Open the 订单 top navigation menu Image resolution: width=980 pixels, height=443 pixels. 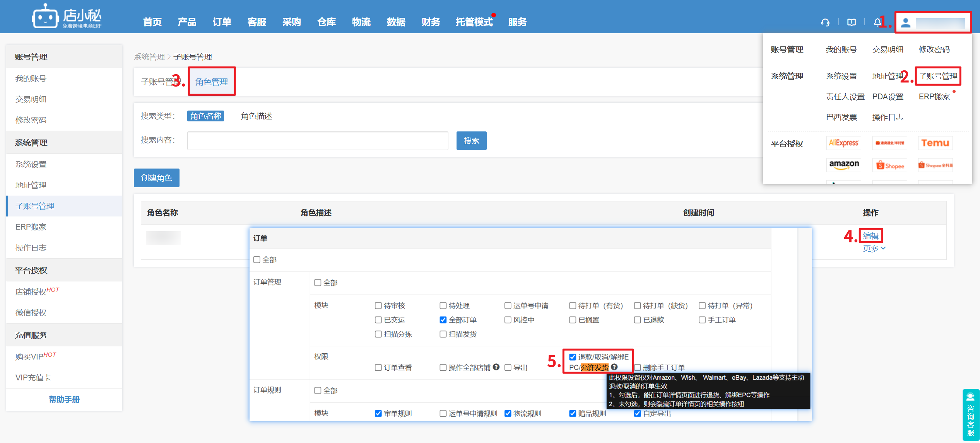[x=222, y=22]
